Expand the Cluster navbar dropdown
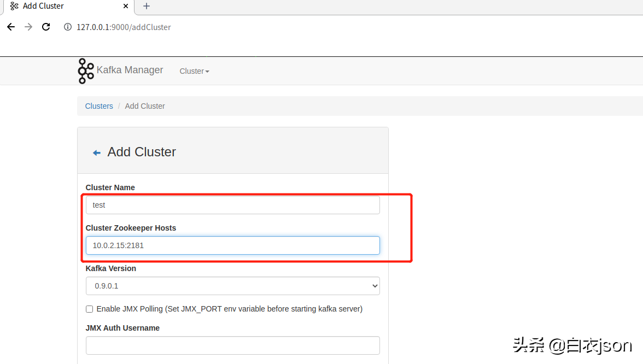Image resolution: width=643 pixels, height=364 pixels. pos(195,71)
